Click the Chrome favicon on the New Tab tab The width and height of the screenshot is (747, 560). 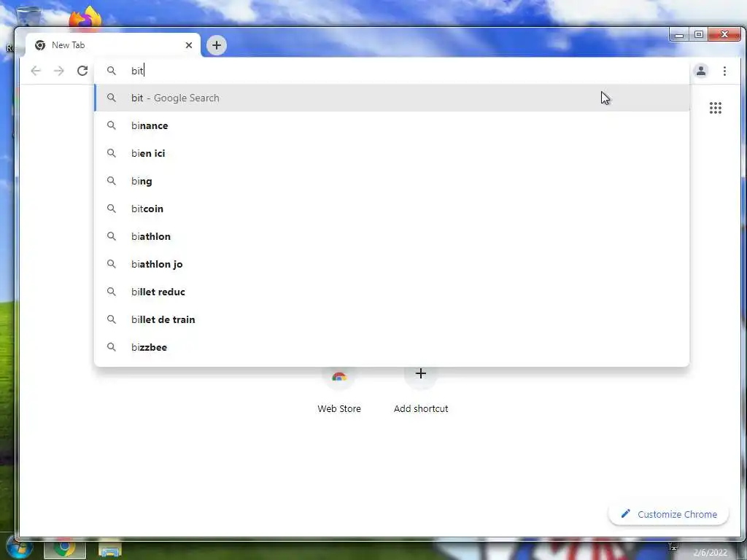(x=40, y=45)
